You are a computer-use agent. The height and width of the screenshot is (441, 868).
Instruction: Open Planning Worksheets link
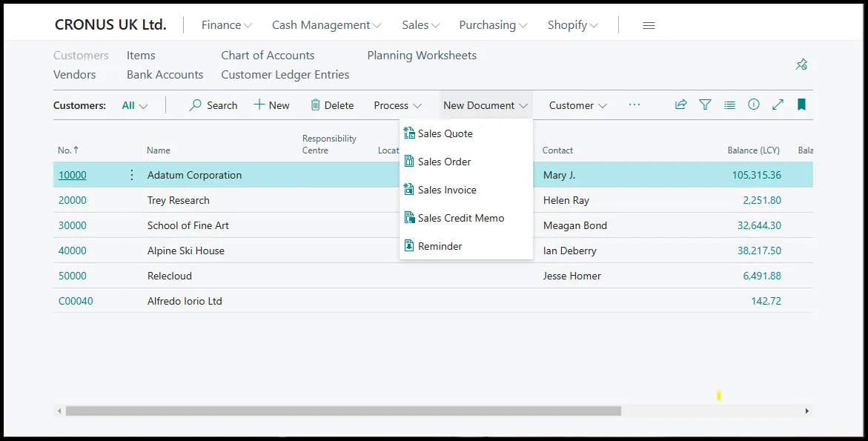422,56
